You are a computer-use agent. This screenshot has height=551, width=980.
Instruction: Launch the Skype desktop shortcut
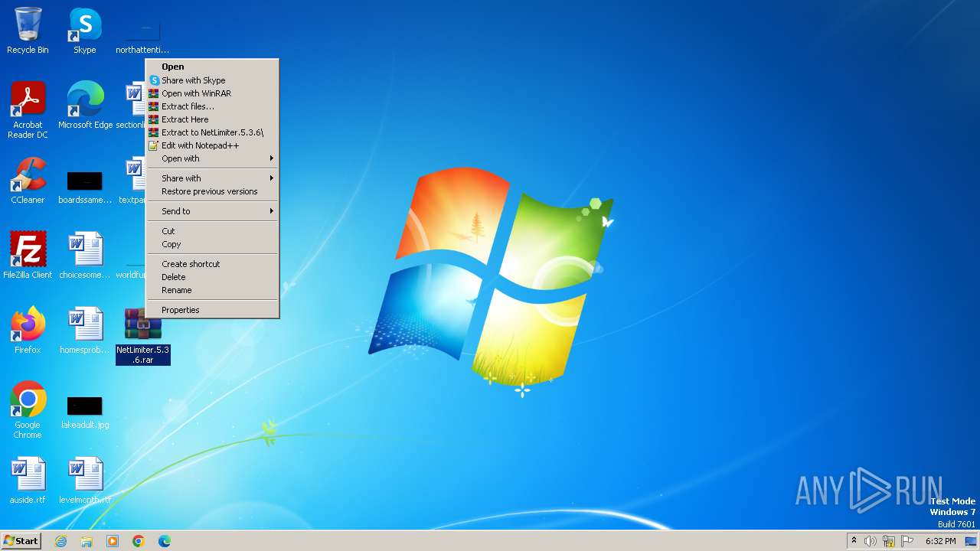click(x=85, y=31)
